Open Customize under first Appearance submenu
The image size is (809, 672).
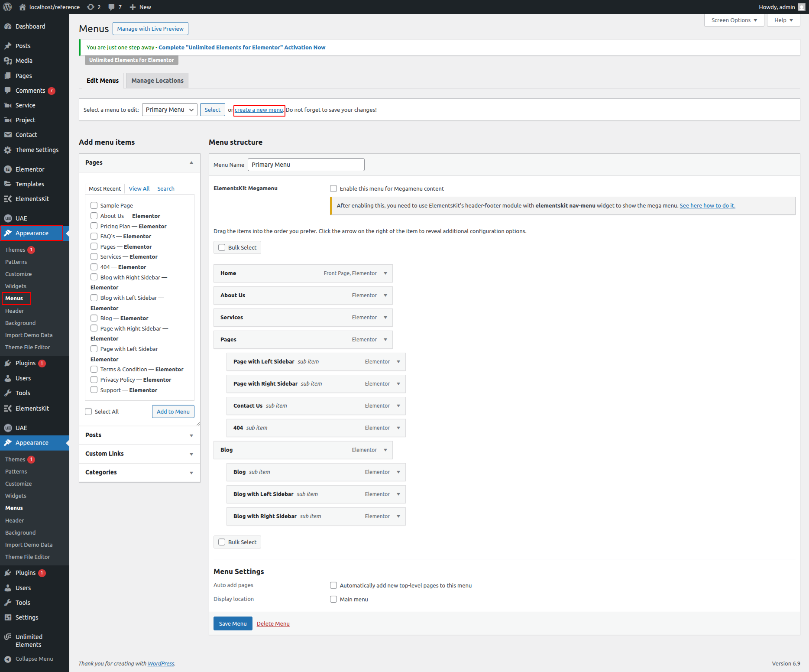(19, 274)
